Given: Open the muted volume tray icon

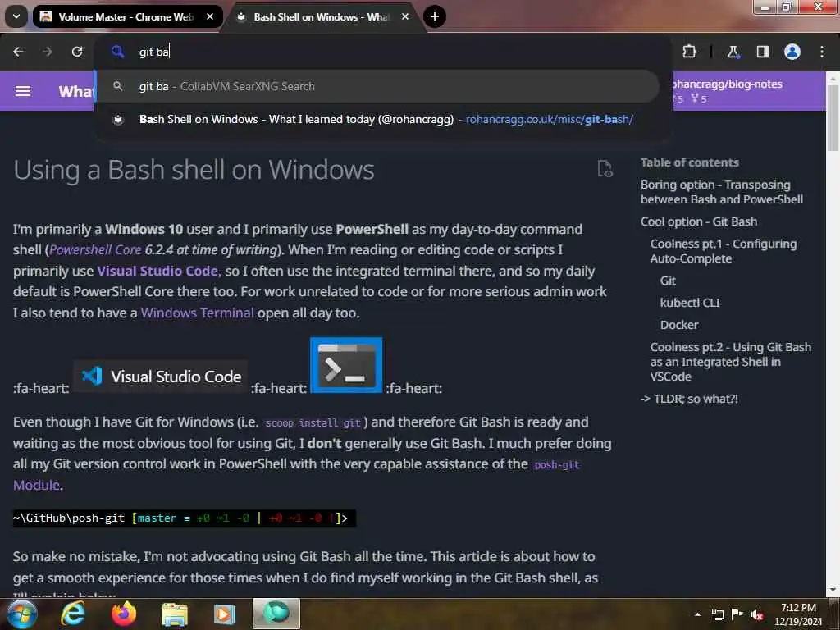Looking at the screenshot, I should click(757, 614).
